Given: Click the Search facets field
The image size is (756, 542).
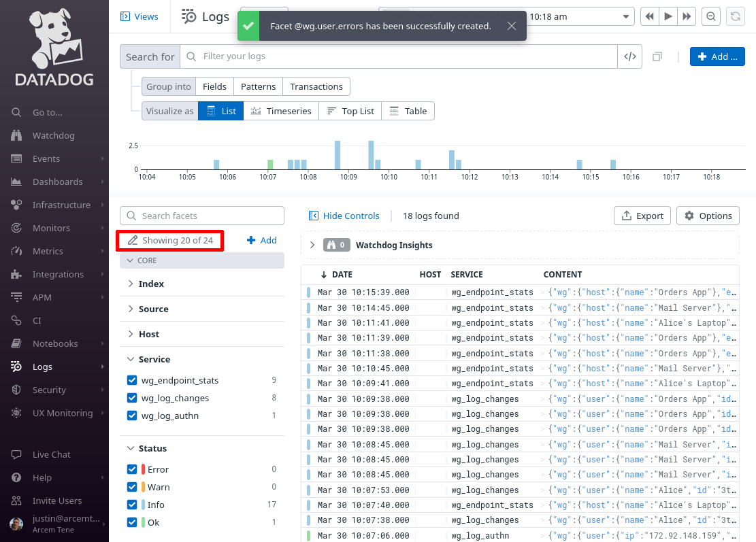Looking at the screenshot, I should pos(202,216).
